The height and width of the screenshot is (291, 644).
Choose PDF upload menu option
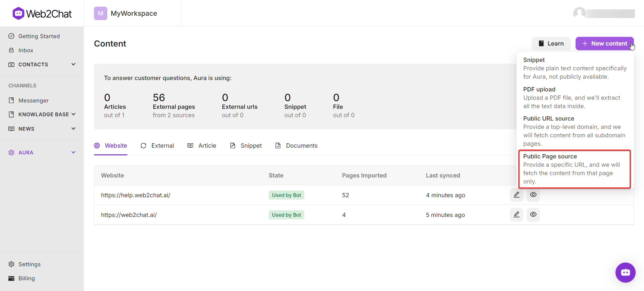(x=575, y=98)
